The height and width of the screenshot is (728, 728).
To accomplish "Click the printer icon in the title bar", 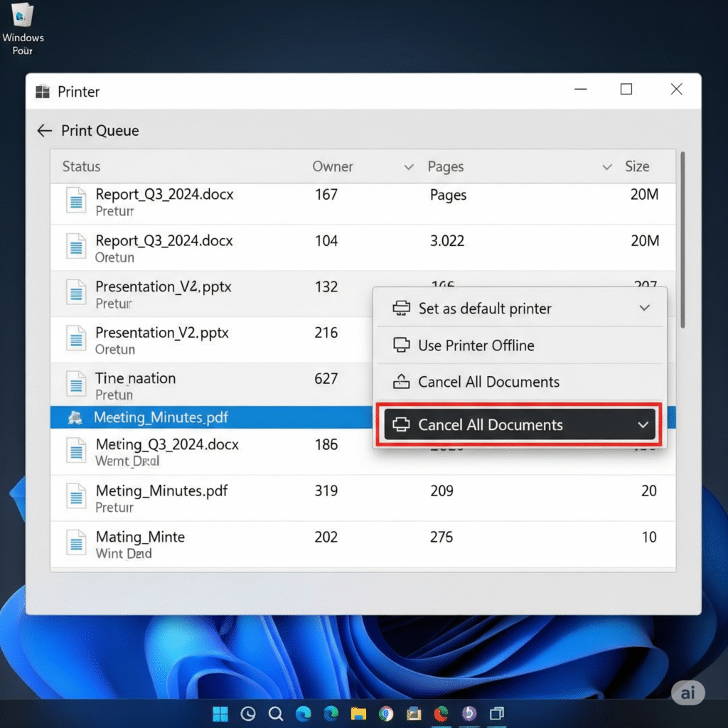I will [41, 91].
